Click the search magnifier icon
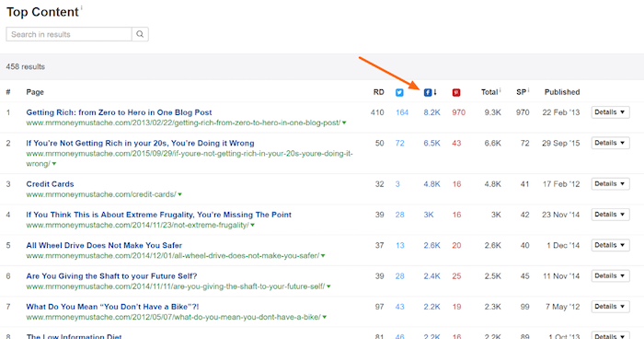Viewport: 644px width, 339px height. click(140, 34)
